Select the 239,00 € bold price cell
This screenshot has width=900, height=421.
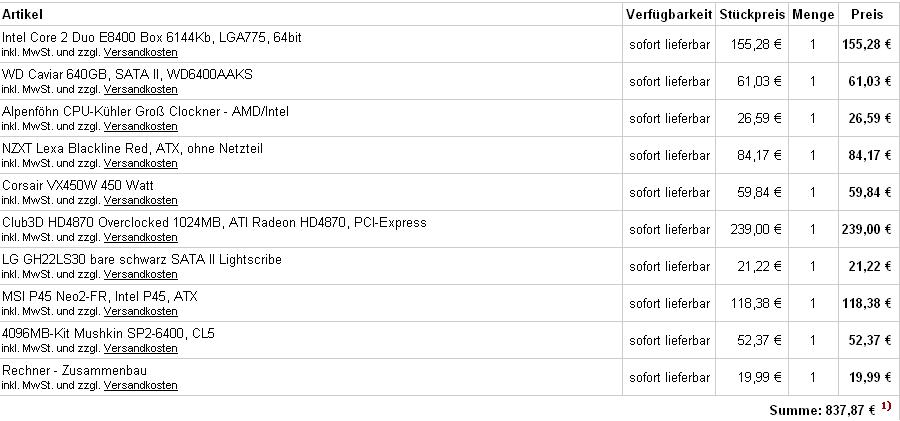866,229
